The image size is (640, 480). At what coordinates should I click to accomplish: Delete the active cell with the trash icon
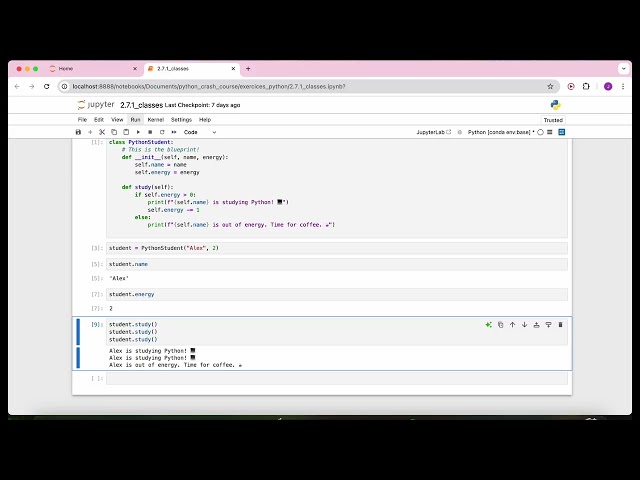(560, 325)
